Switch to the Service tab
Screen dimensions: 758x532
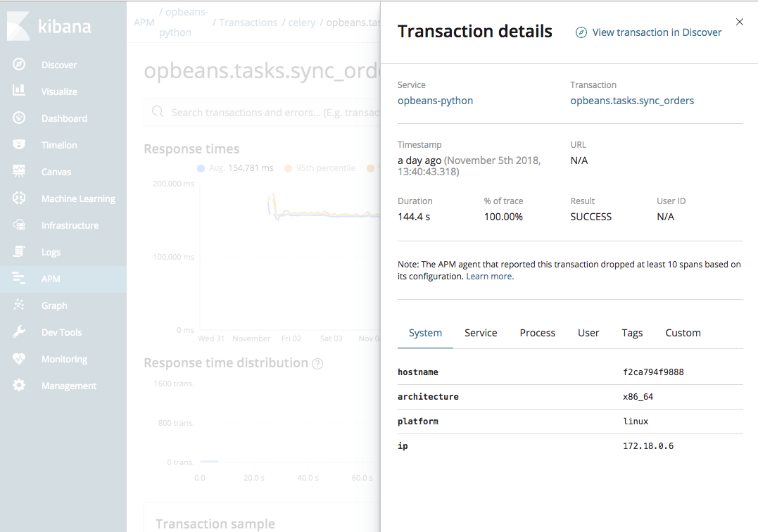(x=481, y=333)
